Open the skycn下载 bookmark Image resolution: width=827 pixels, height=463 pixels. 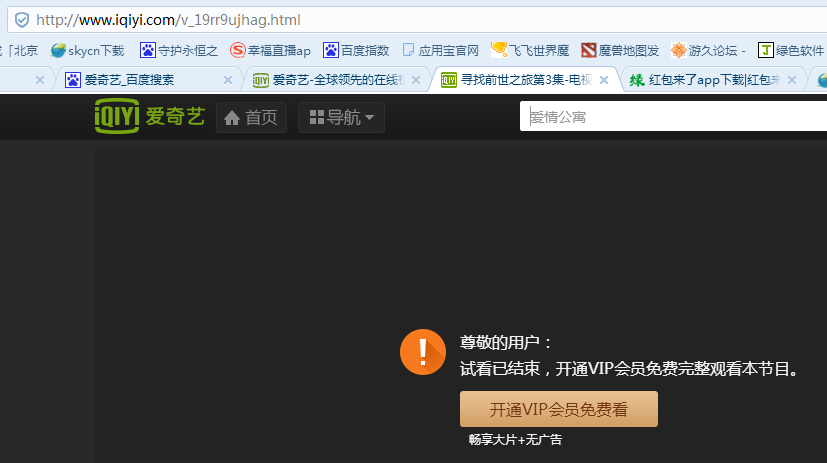click(88, 50)
